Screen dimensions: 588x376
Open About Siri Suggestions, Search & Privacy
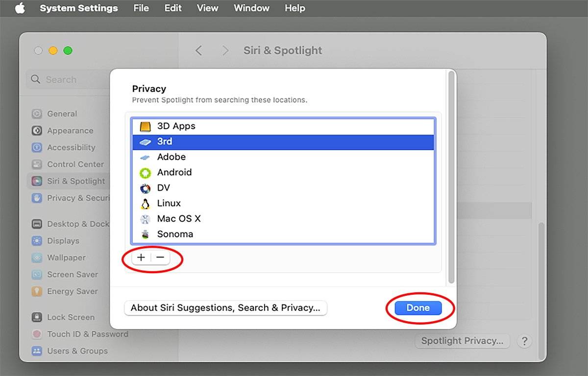click(x=225, y=308)
